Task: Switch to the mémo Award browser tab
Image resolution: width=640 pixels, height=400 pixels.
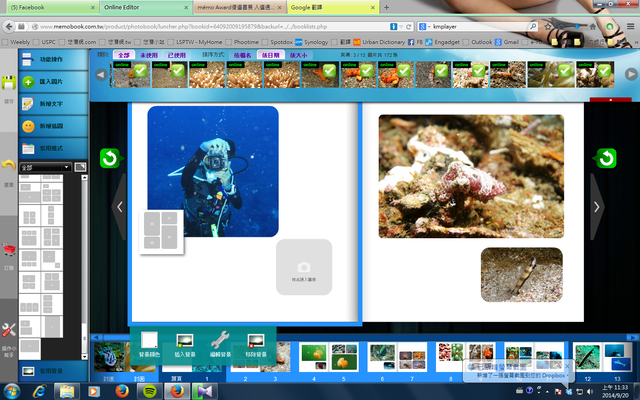Action: pyautogui.click(x=239, y=7)
